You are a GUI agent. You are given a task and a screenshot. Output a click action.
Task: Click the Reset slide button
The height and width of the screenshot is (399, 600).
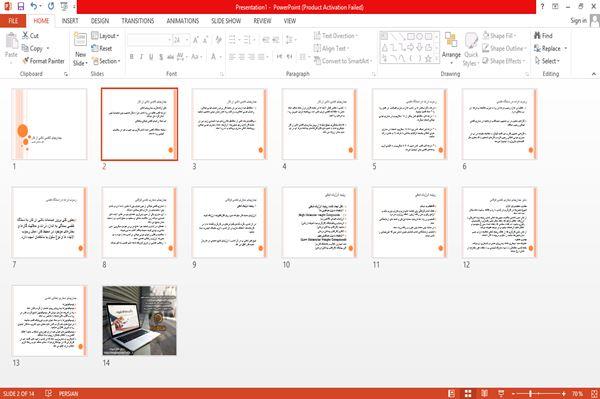click(x=102, y=48)
